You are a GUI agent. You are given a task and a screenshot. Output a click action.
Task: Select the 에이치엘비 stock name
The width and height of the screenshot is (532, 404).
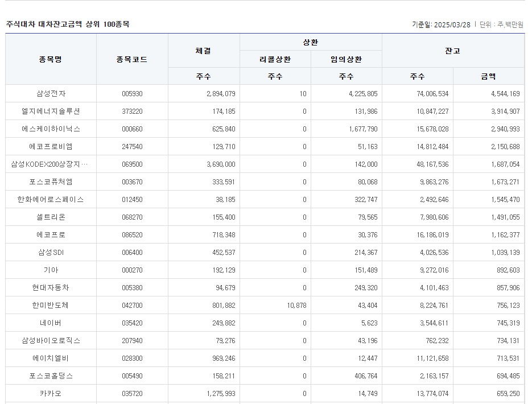[x=51, y=358]
